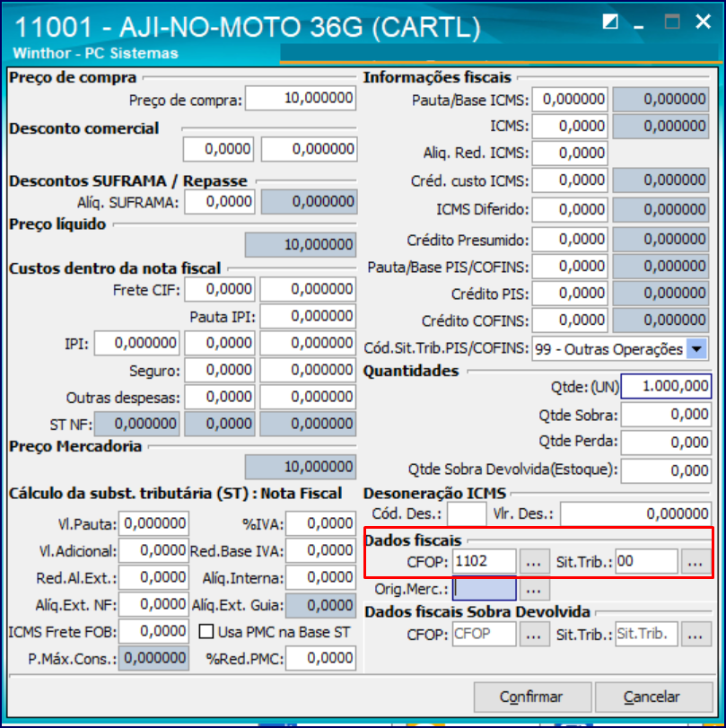Click the Pauta IPI value field
This screenshot has height=728, width=726.
[x=307, y=316]
